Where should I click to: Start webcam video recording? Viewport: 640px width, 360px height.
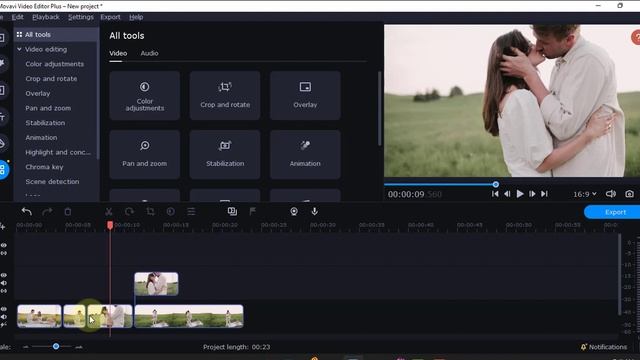tap(294, 211)
